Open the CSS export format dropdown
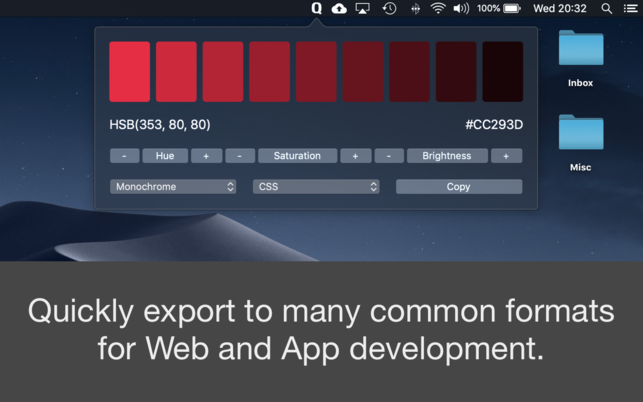The image size is (643, 402). [316, 187]
